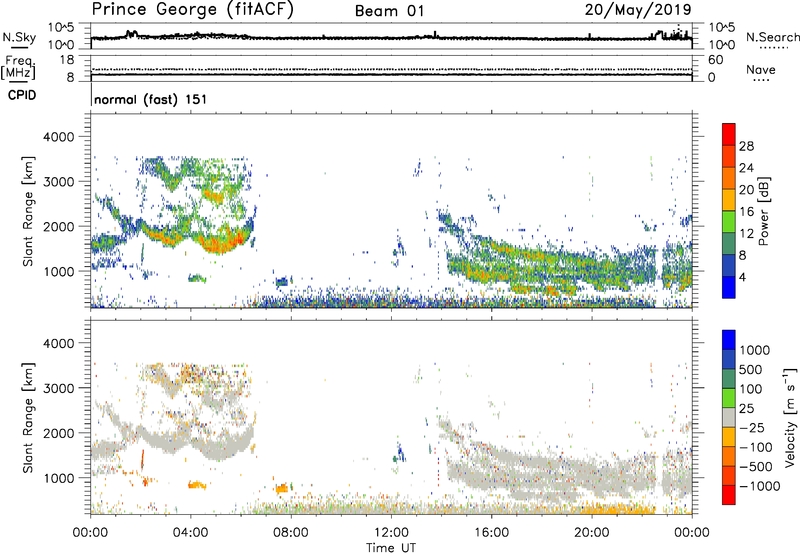Click '1000' on the velocity panel range axis
The image size is (800, 554).
pos(59,478)
